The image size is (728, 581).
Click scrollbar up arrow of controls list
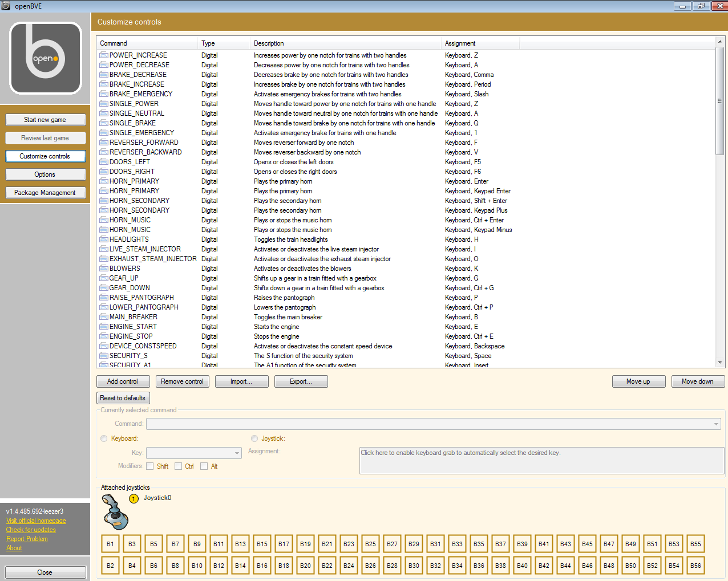click(x=720, y=42)
